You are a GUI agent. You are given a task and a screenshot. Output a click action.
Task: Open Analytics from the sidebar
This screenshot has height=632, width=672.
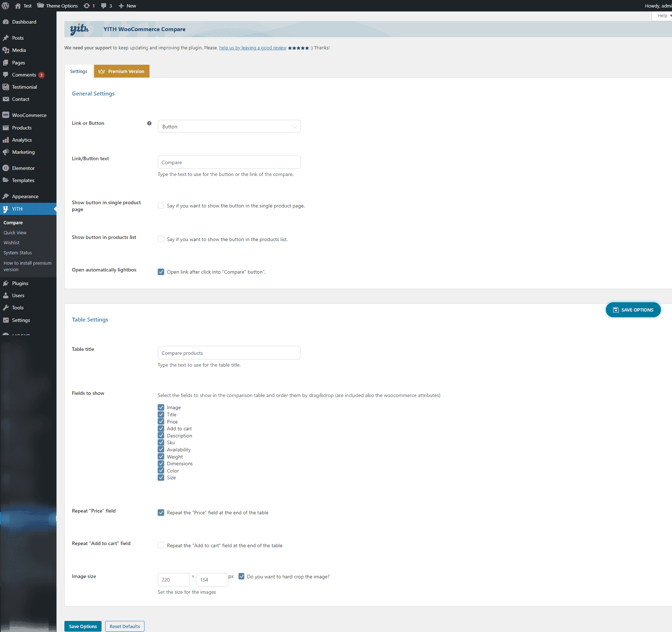coord(22,140)
